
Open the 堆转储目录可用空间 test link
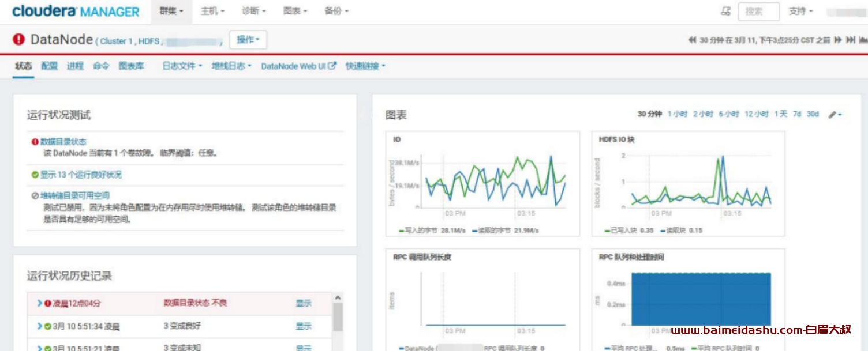point(75,196)
